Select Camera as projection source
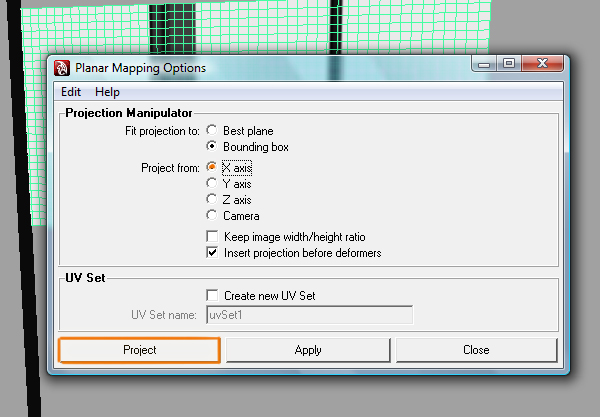The height and width of the screenshot is (417, 600). click(x=212, y=215)
